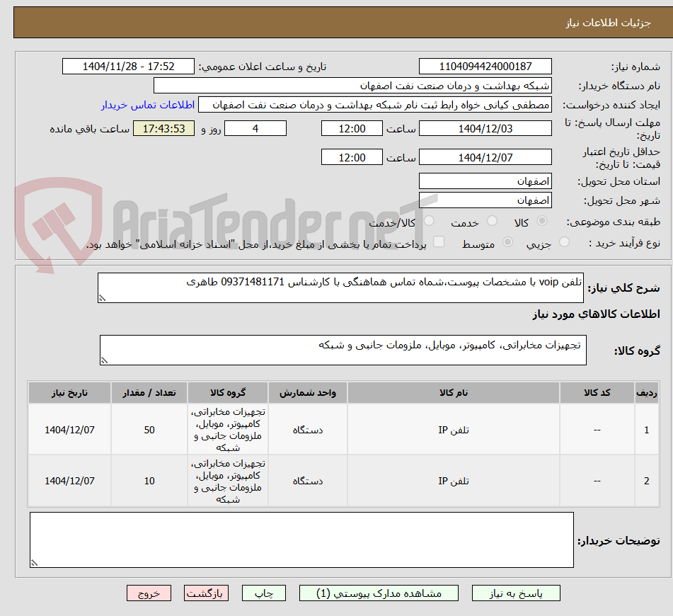Select the متوسط purchase type radio

(507, 242)
